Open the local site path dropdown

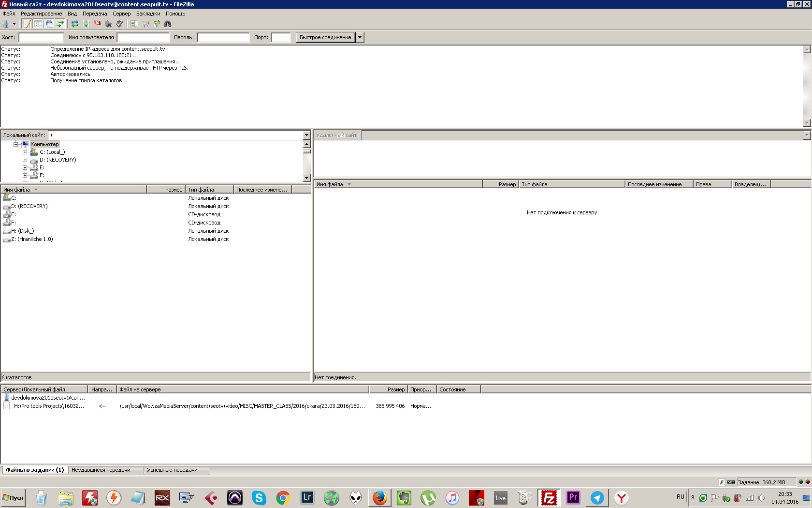click(306, 135)
